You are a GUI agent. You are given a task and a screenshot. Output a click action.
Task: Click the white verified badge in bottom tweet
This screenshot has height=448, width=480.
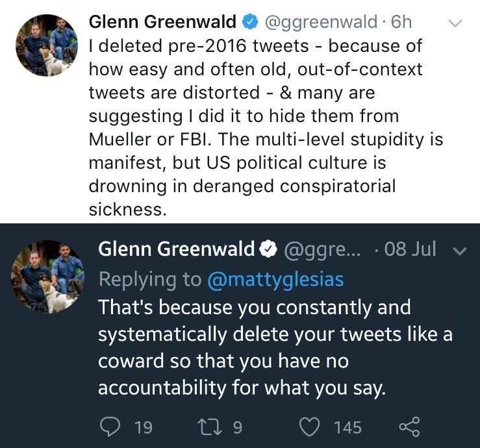tap(268, 249)
